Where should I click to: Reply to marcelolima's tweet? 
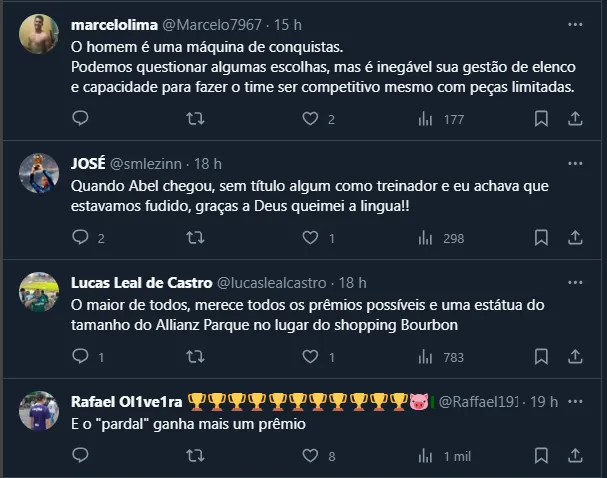click(81, 119)
